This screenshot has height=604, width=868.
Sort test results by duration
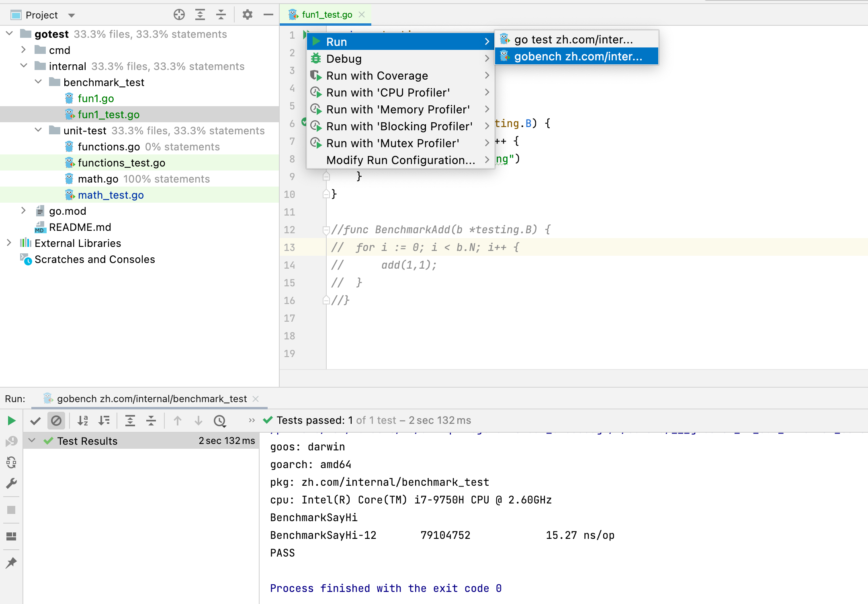coord(104,421)
